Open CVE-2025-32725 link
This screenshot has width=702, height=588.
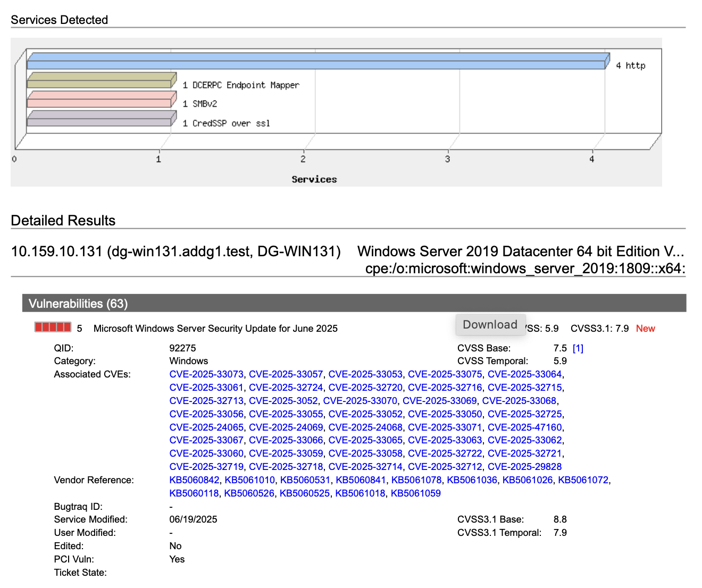525,414
